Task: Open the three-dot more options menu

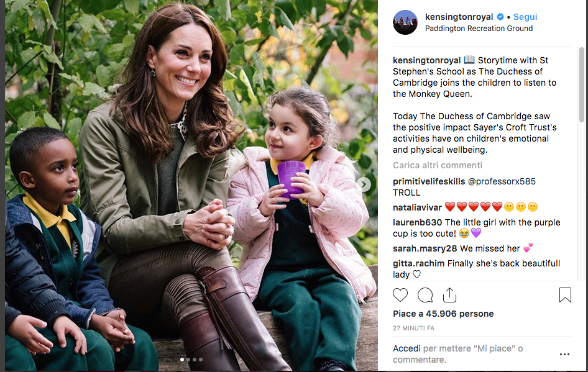Action: (564, 354)
